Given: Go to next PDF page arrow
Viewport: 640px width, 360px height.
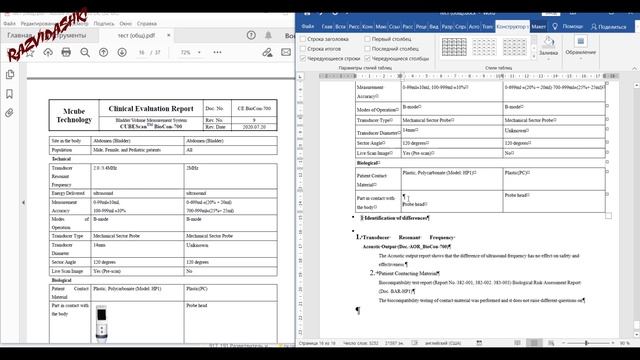Looking at the screenshot, I should [x=122, y=52].
